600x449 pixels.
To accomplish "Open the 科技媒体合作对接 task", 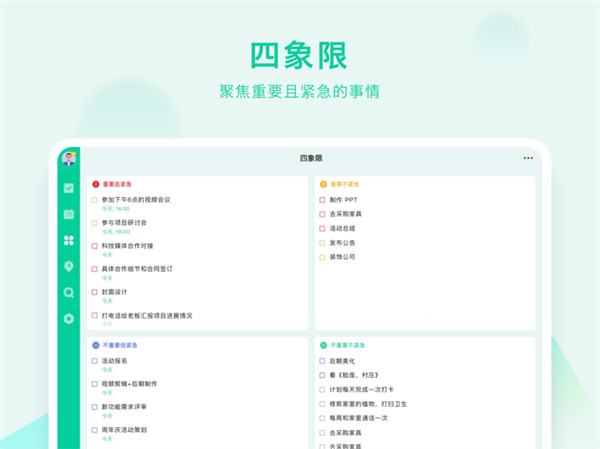I will (x=127, y=245).
